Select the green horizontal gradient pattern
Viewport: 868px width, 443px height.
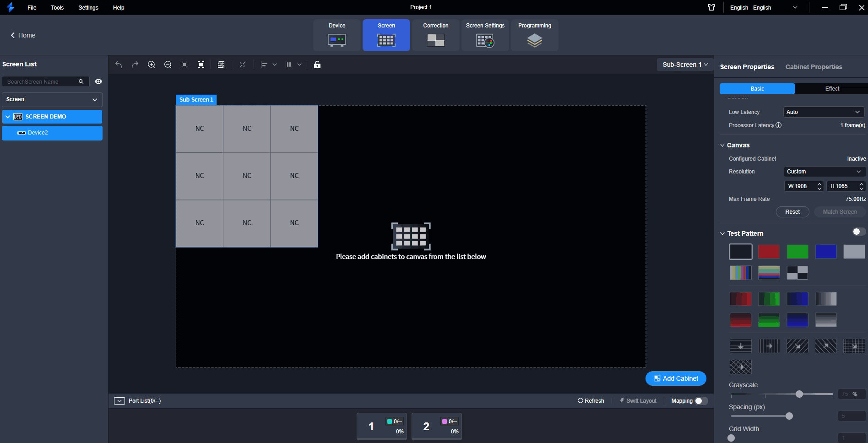pyautogui.click(x=769, y=299)
